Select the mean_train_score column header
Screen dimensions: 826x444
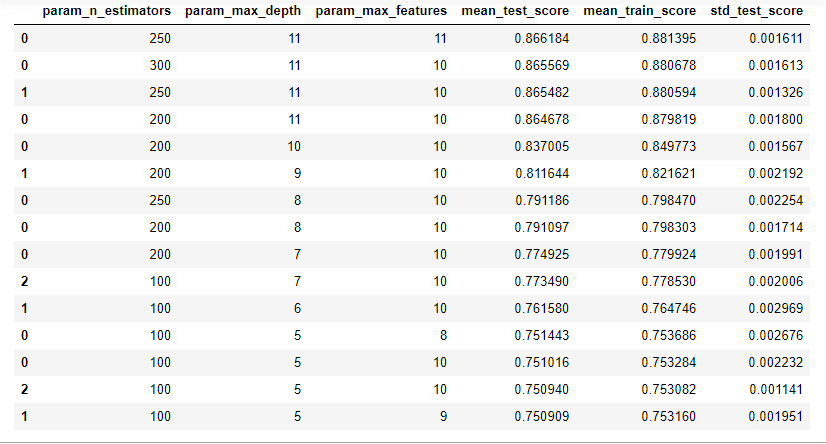(641, 12)
